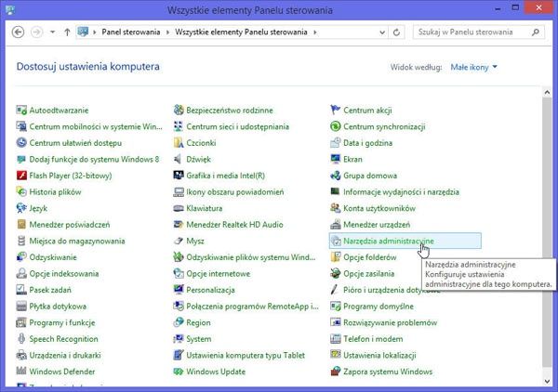Open the Windows Defender icon
The height and width of the screenshot is (392, 558).
[21, 372]
